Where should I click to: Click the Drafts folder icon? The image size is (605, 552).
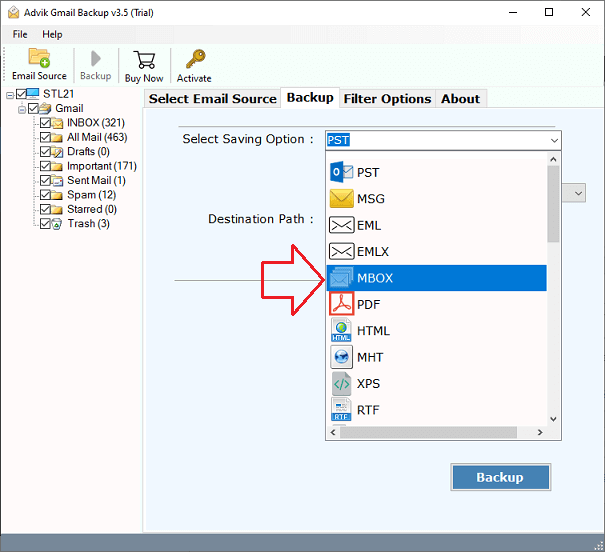click(57, 152)
